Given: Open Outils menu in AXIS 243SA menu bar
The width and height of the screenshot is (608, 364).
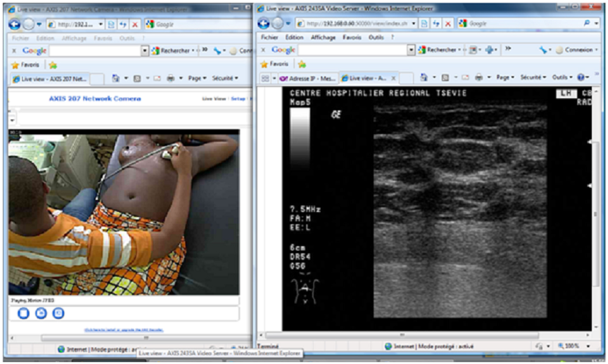Looking at the screenshot, I should click(x=376, y=37).
